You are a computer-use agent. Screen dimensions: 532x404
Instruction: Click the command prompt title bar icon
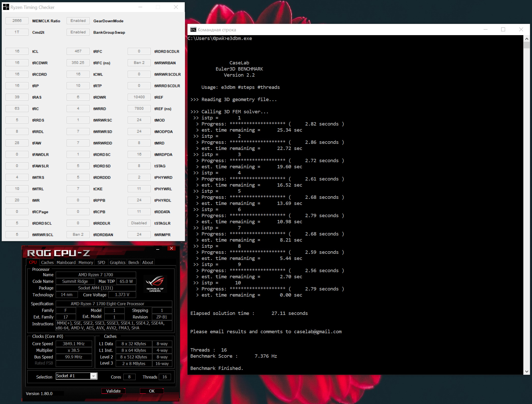[193, 30]
